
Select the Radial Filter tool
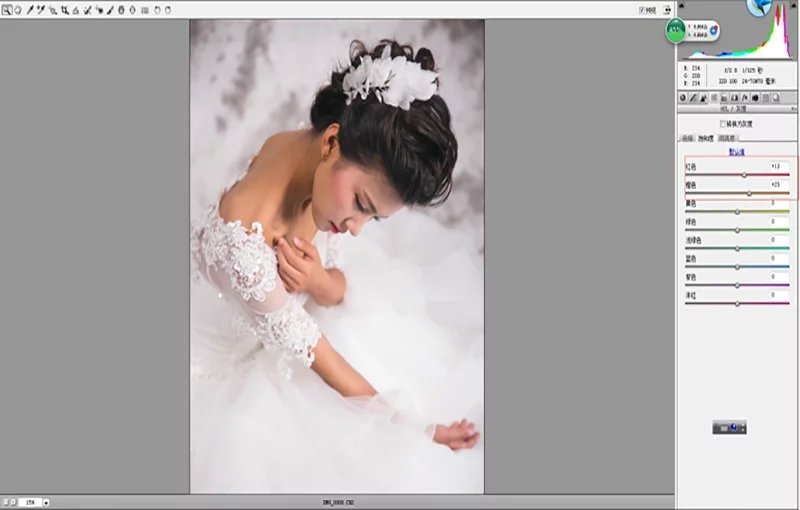click(133, 10)
